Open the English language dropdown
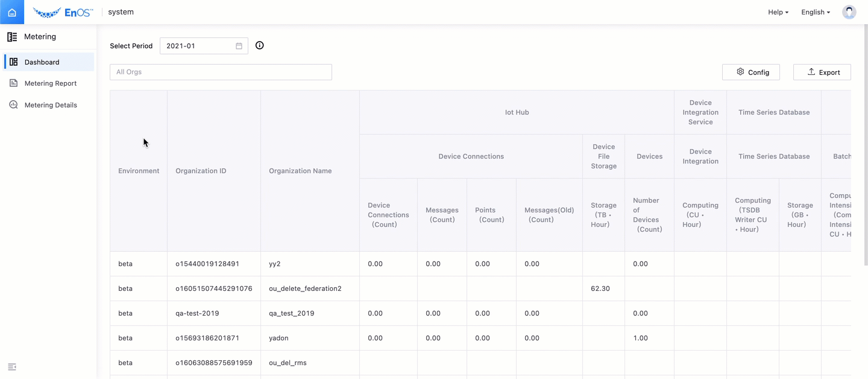Image resolution: width=868 pixels, height=379 pixels. [816, 12]
